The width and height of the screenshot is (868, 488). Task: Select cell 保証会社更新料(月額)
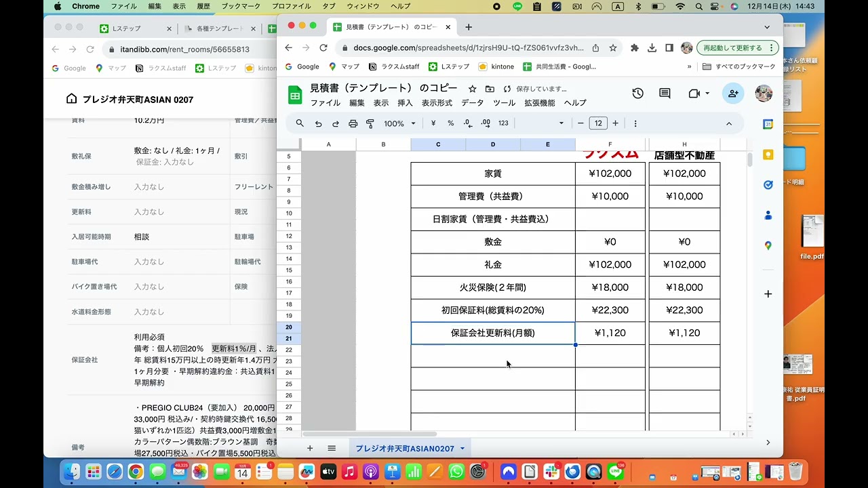[493, 333]
